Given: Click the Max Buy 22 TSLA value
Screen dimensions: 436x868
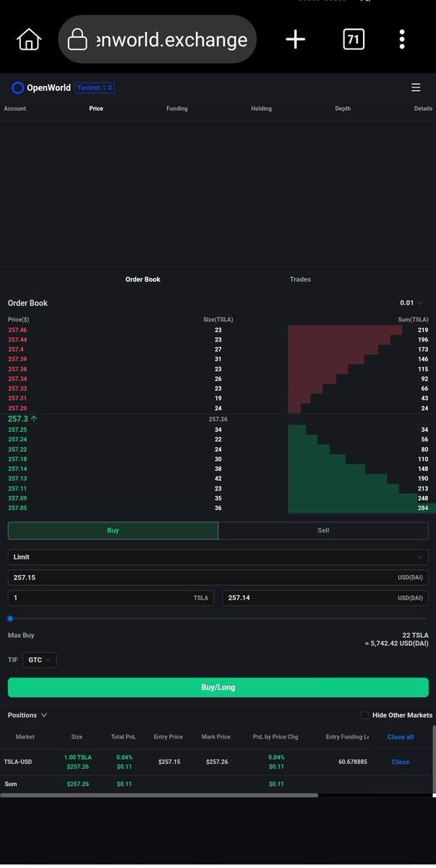Looking at the screenshot, I should click(415, 635).
